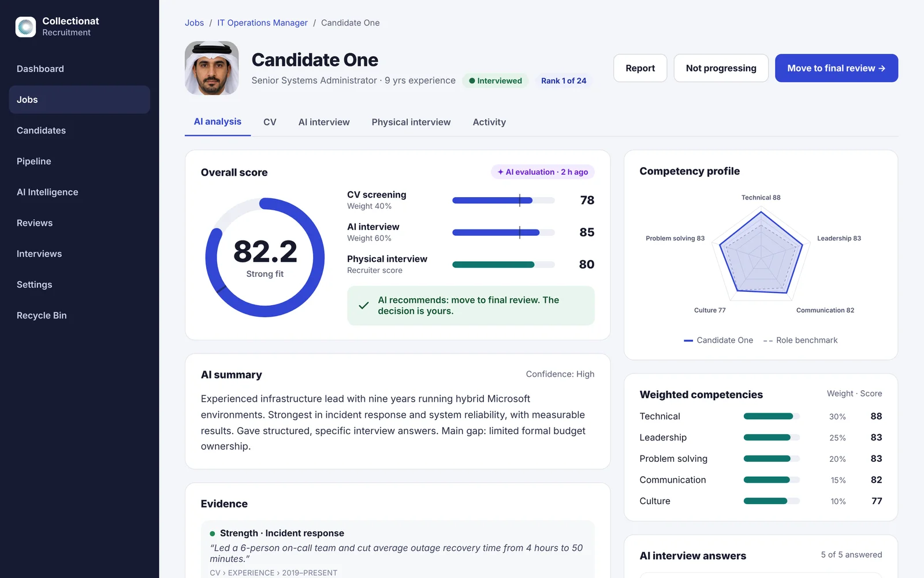Viewport: 924px width, 578px height.
Task: Open the Recycle Bin
Action: coord(80,316)
